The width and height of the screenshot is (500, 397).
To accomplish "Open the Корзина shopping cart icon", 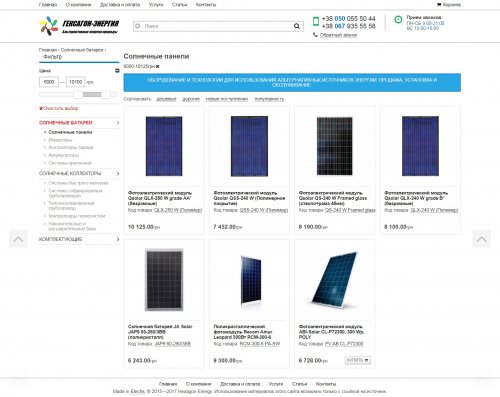I will pyautogui.click(x=439, y=5).
